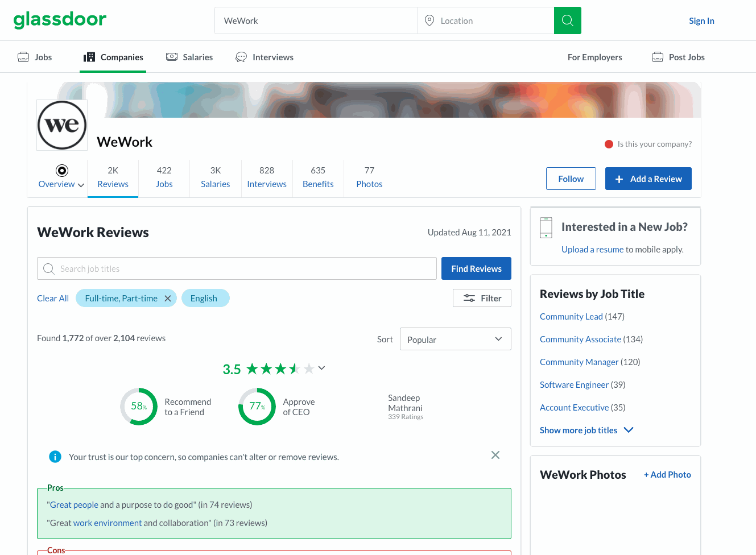Switch to the 2K Reviews tab
Screen dimensions: 756x555
coord(113,177)
